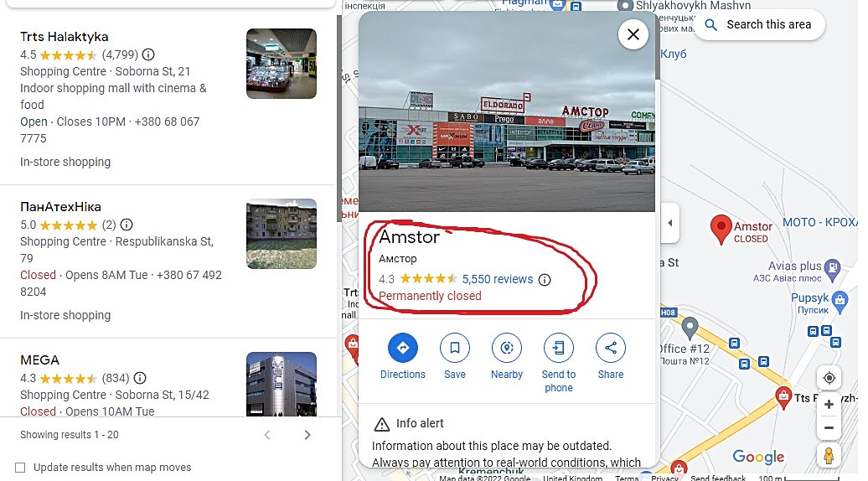The width and height of the screenshot is (868, 481).
Task: Enable Update results when map moves
Action: (x=20, y=467)
